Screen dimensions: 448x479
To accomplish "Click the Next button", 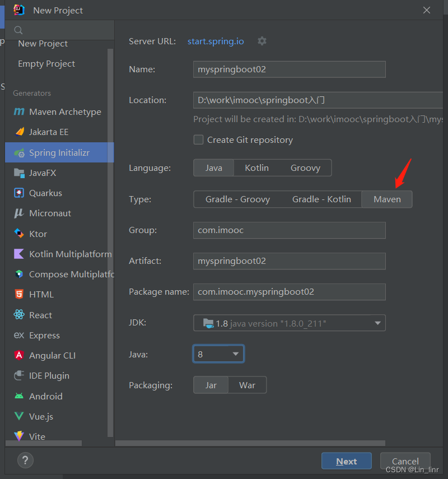I will (x=346, y=461).
